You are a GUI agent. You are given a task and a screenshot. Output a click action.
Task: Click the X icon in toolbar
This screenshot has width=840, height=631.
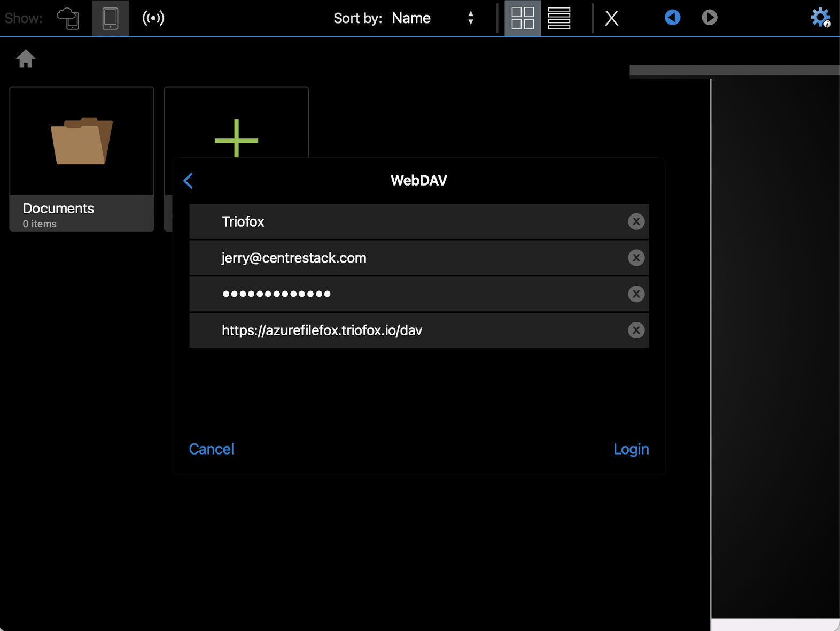[x=612, y=18]
